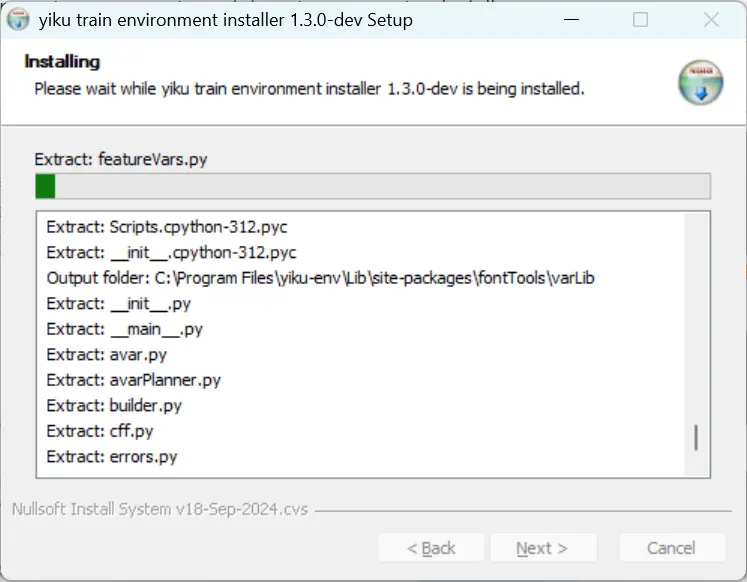Select the 'Extract: __main__.py' log line
Screen dimensions: 747x582
tap(125, 329)
